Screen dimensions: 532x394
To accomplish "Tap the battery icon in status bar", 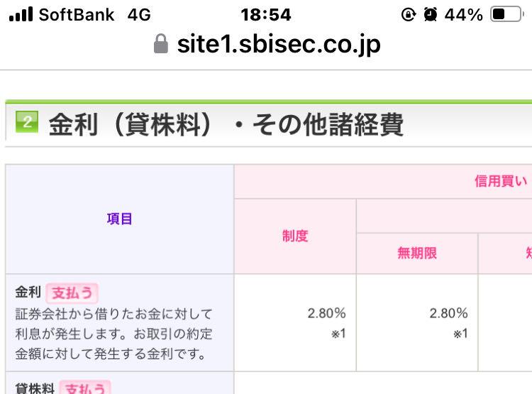I will pos(506,15).
